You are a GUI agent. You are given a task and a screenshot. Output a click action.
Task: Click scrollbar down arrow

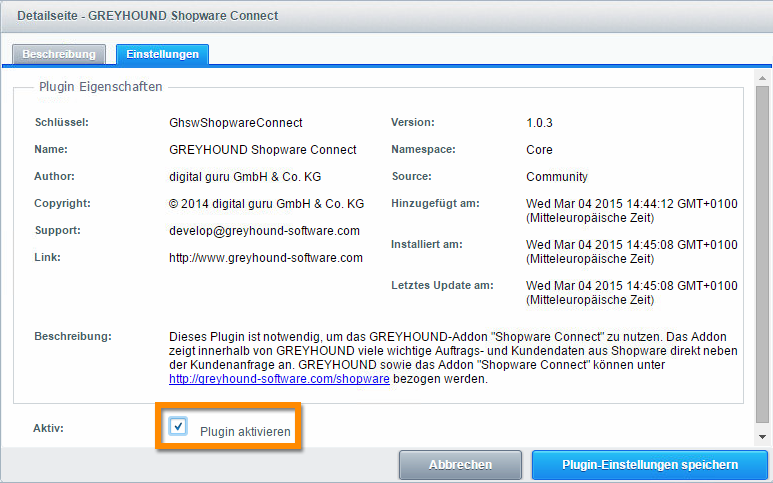tap(762, 437)
